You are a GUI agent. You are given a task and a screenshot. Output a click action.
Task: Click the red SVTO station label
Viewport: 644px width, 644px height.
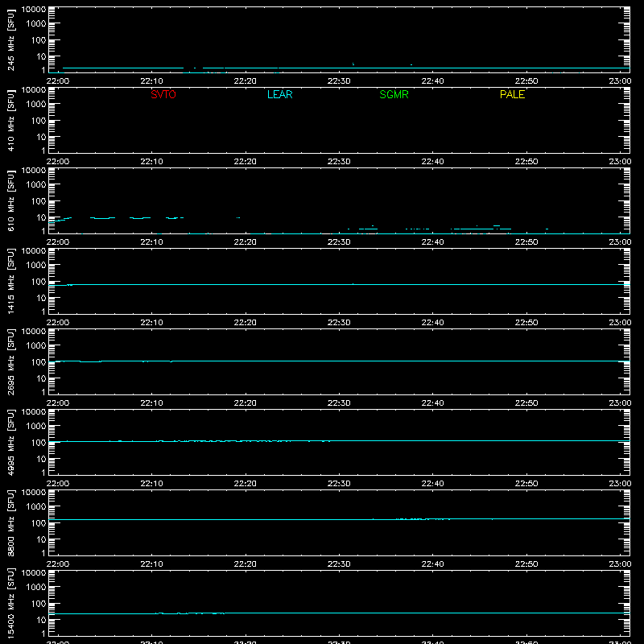click(x=163, y=94)
